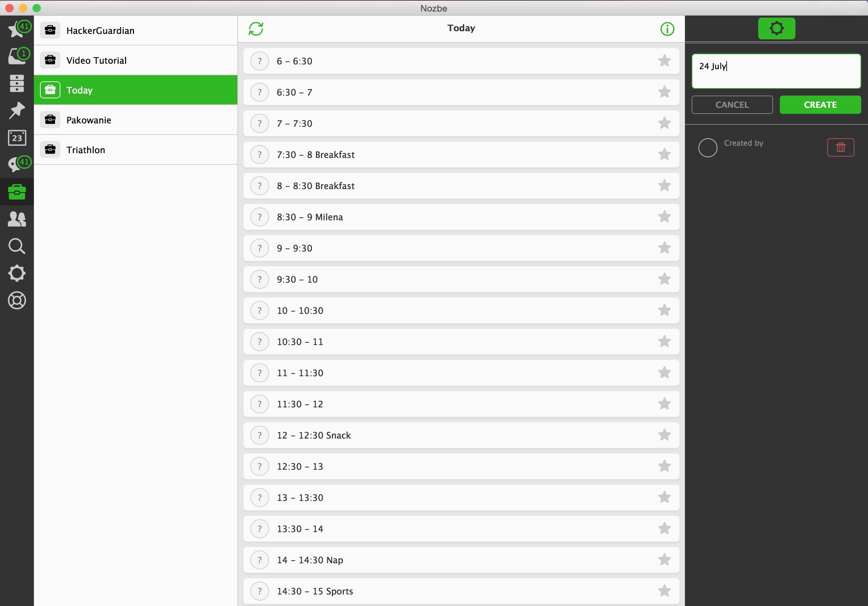Click the Pakowanie project briefcase icon
The height and width of the screenshot is (606, 868).
pyautogui.click(x=51, y=120)
